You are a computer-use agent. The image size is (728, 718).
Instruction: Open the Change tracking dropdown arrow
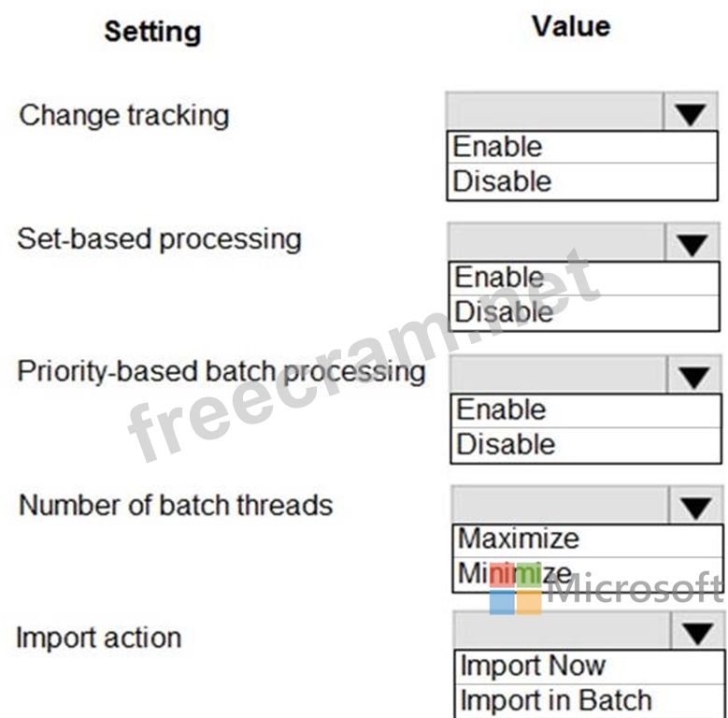[690, 113]
